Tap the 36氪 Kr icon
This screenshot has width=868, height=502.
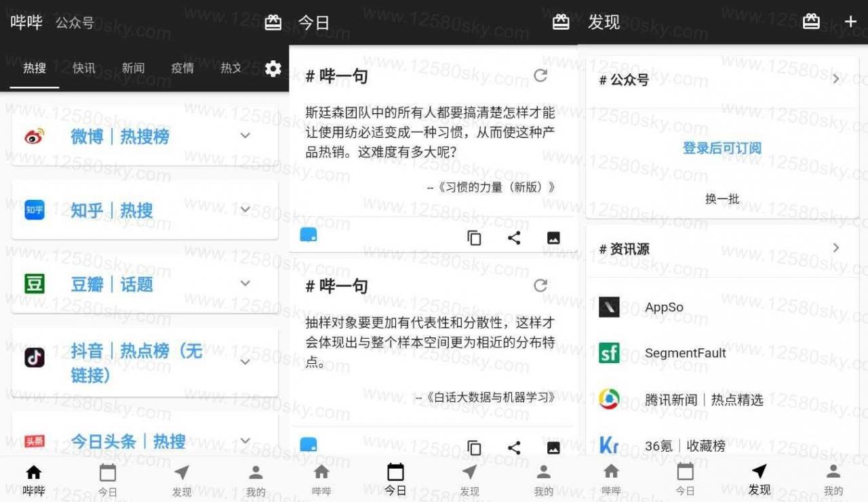[609, 445]
